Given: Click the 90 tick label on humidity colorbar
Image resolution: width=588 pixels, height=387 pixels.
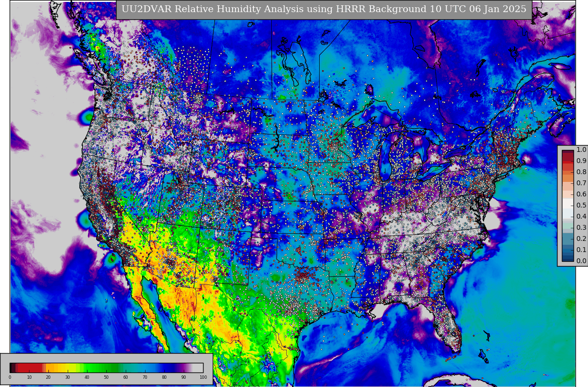Looking at the screenshot, I should [184, 377].
